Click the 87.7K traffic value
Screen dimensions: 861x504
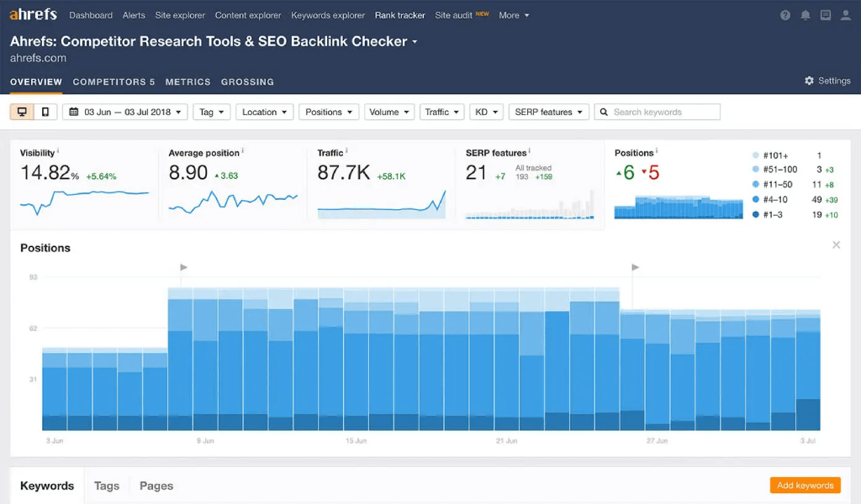344,173
